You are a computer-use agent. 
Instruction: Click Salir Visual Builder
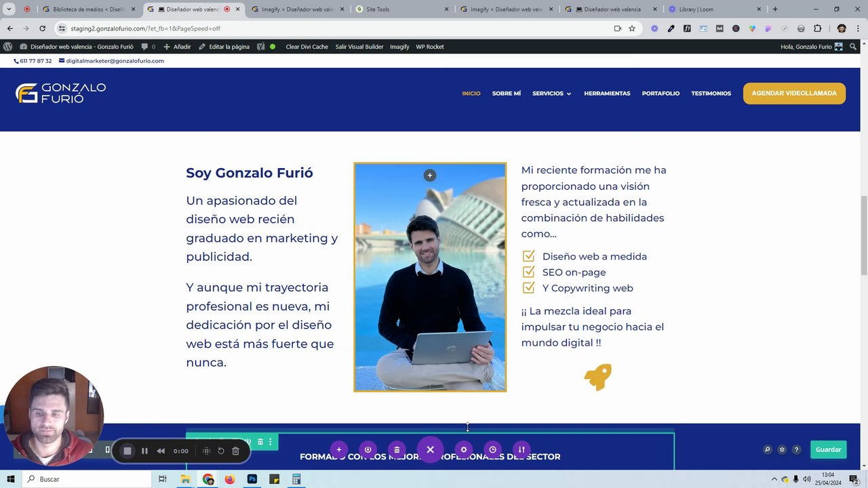pyautogui.click(x=359, y=47)
